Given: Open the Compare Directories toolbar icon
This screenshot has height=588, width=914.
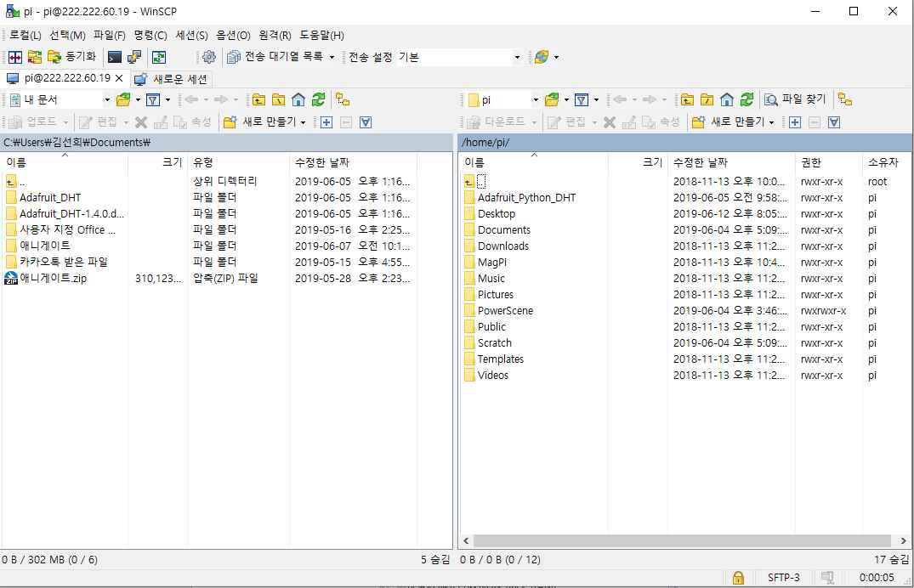Looking at the screenshot, I should tap(15, 57).
